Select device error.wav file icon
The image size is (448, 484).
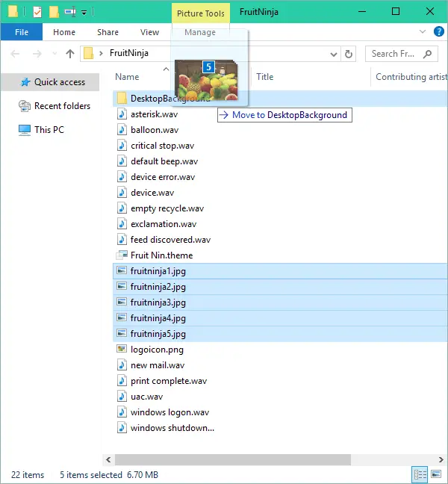(x=122, y=177)
